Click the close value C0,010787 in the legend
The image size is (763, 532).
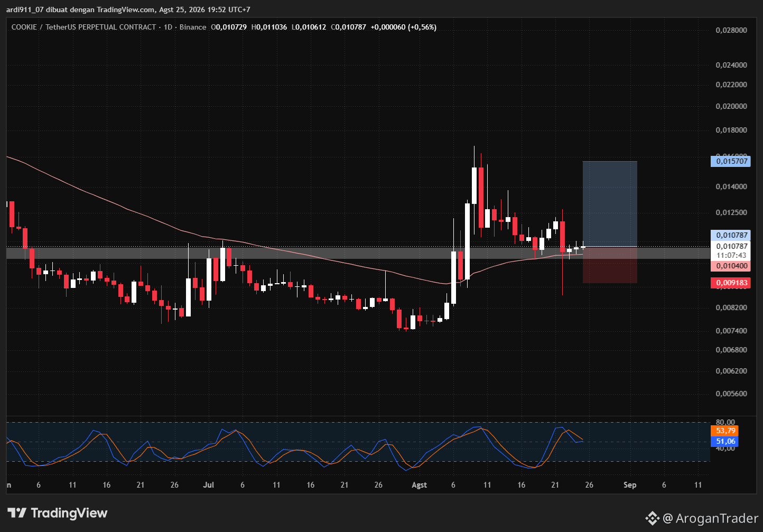click(x=348, y=27)
